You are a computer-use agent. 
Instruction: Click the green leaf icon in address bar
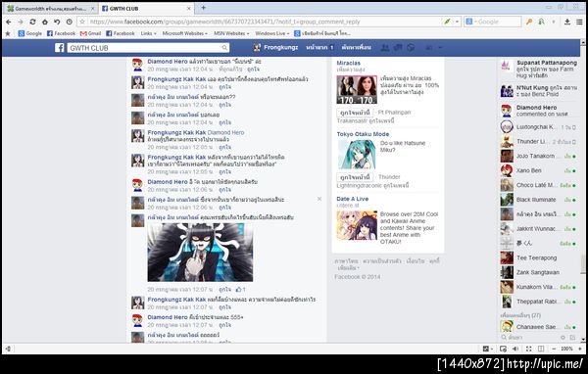point(447,22)
